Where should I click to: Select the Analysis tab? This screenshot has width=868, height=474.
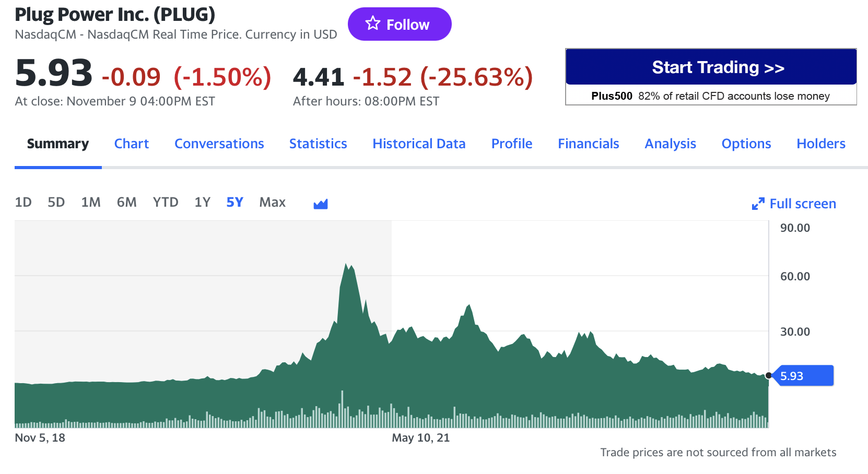coord(670,144)
